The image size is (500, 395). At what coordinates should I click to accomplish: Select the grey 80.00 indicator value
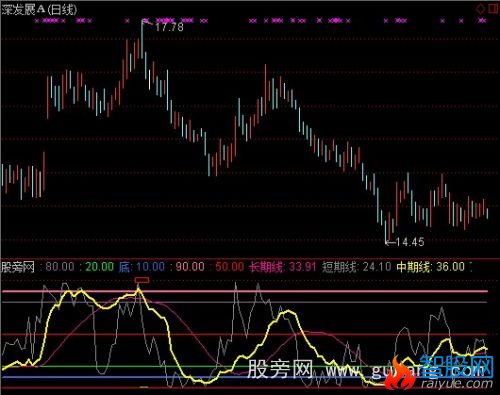pos(60,267)
